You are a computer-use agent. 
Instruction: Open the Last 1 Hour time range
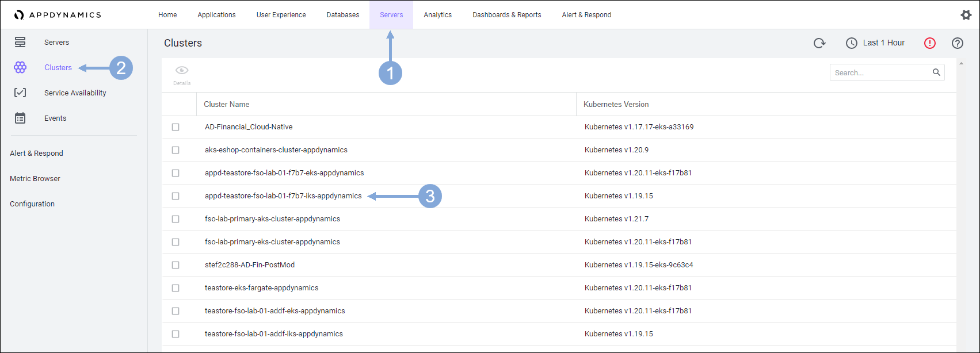click(x=875, y=43)
